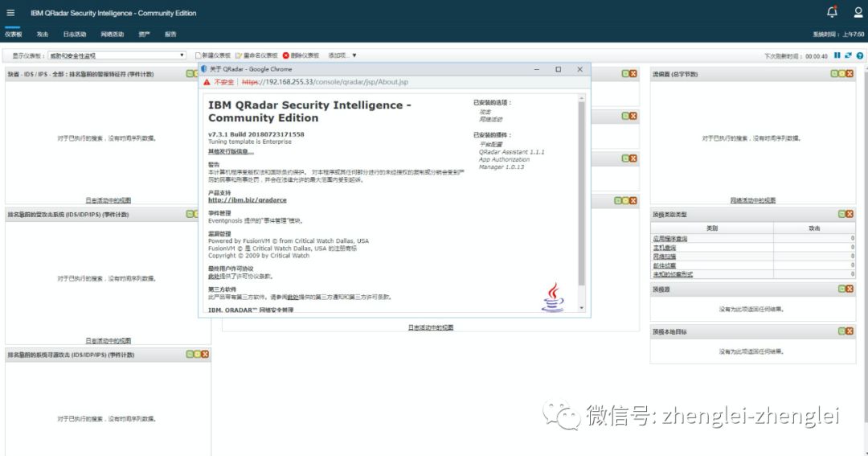Remove the 流偏置 (总字节数) panel
Viewport: 868px width, 456px height.
click(x=850, y=74)
